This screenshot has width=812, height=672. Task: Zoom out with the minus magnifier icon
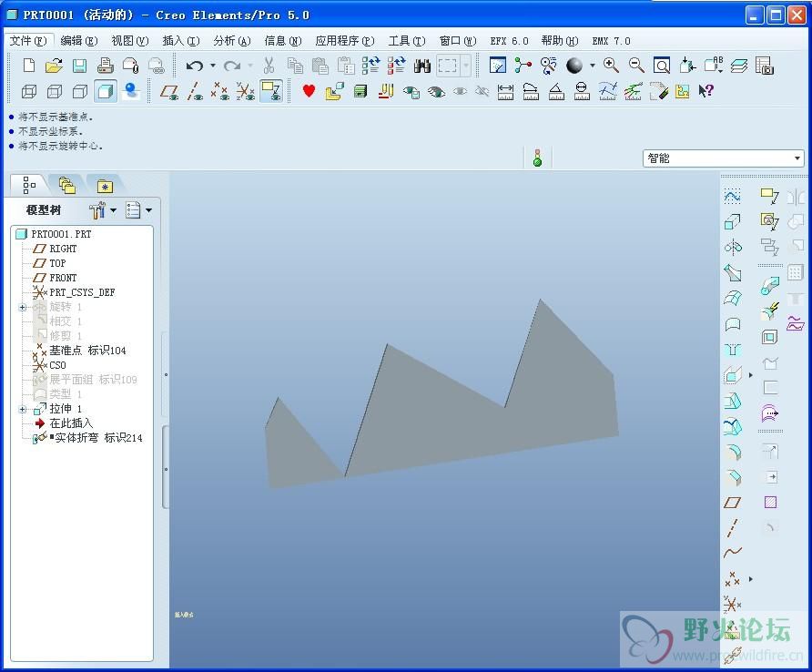click(x=636, y=66)
